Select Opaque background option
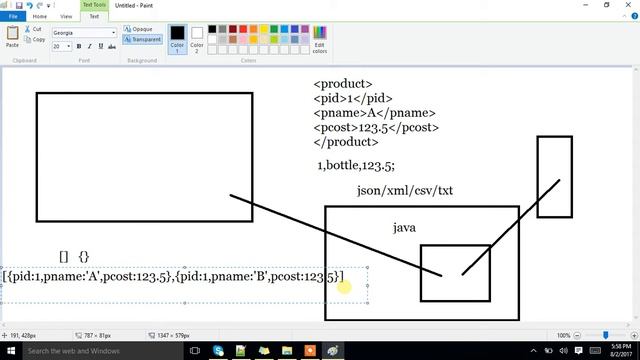Viewport: 640px width, 360px height. coord(138,29)
